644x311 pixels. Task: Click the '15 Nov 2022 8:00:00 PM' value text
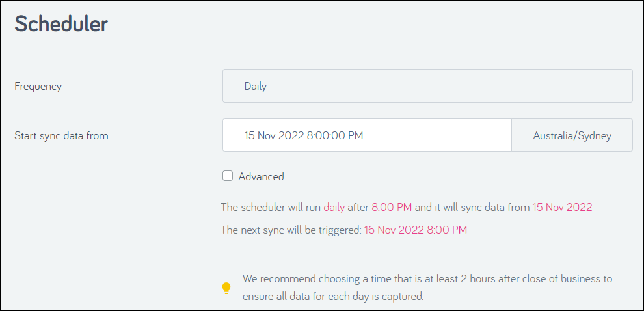304,135
